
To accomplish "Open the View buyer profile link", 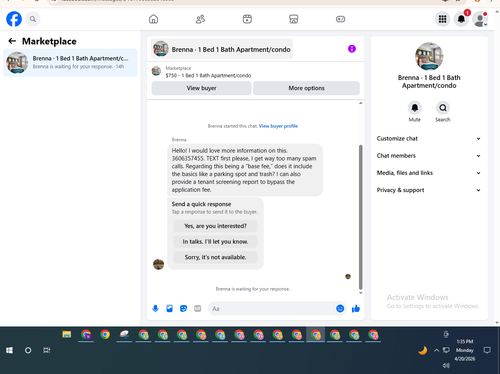I will [x=278, y=126].
